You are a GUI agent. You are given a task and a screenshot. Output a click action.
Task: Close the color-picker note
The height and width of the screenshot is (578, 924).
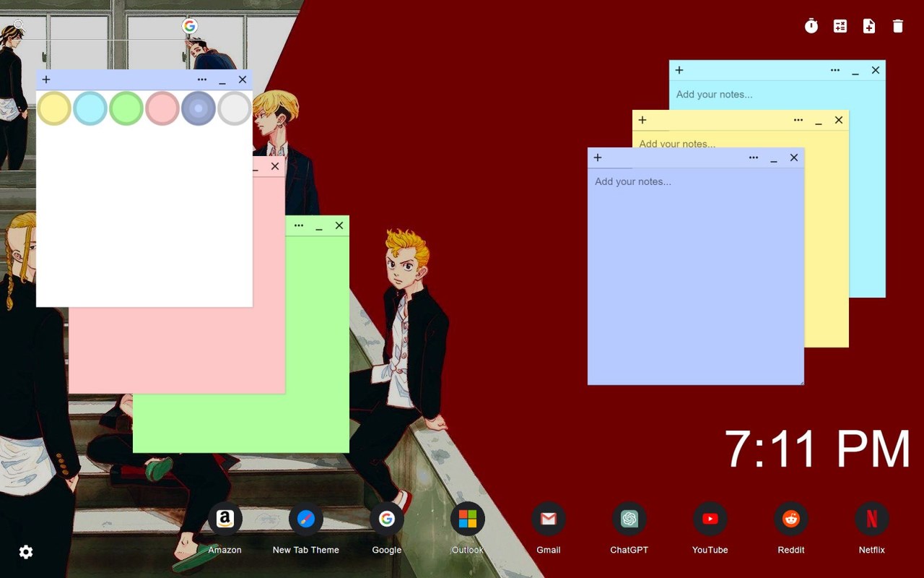[243, 79]
